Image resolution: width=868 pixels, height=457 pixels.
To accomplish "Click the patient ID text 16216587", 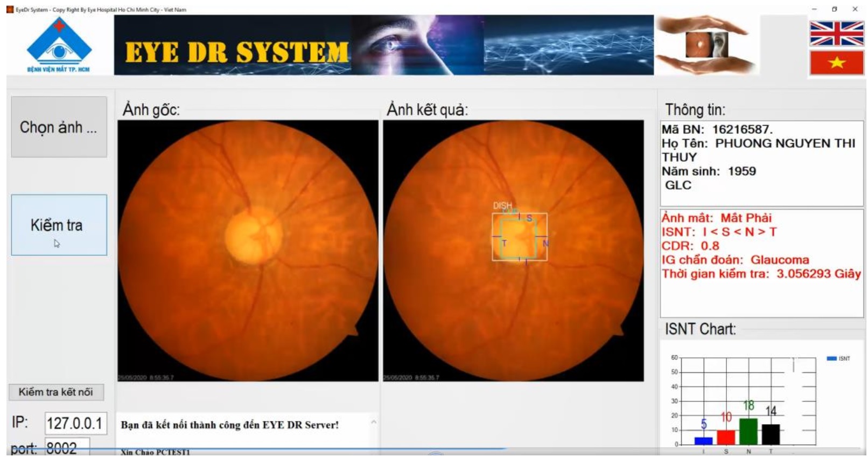I will point(742,129).
